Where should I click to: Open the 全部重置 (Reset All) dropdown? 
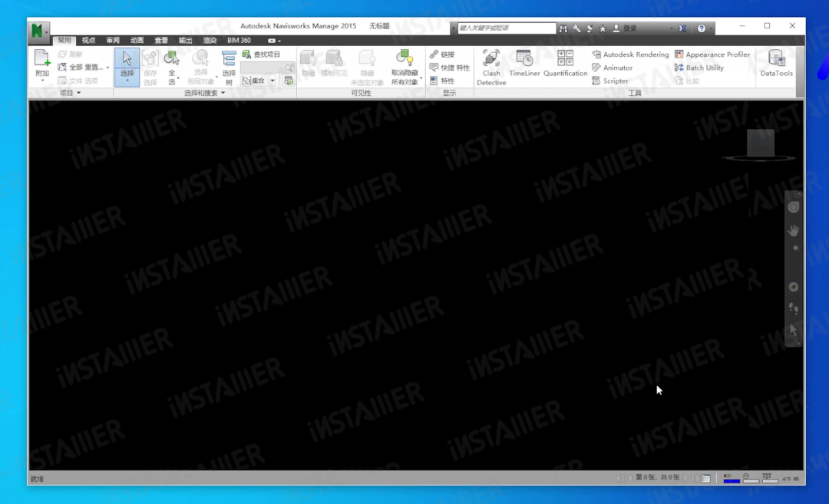[108, 68]
